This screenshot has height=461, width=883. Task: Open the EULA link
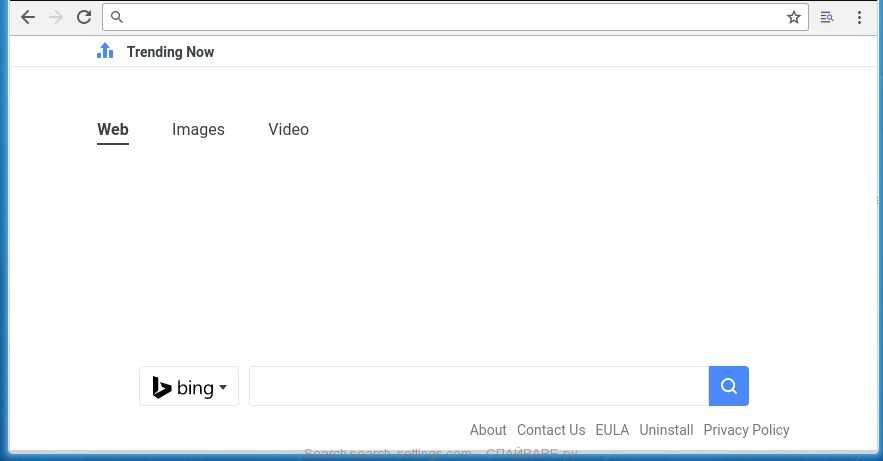click(x=612, y=430)
